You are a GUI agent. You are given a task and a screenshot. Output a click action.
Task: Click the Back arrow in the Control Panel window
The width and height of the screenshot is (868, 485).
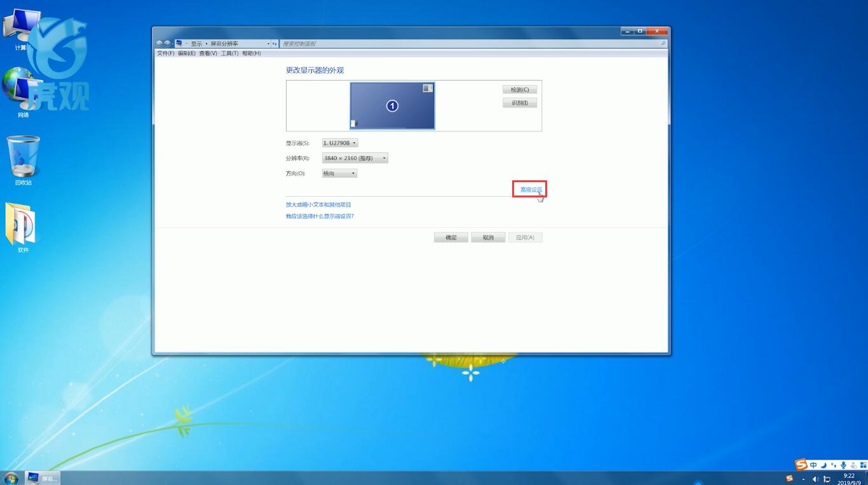tap(160, 43)
